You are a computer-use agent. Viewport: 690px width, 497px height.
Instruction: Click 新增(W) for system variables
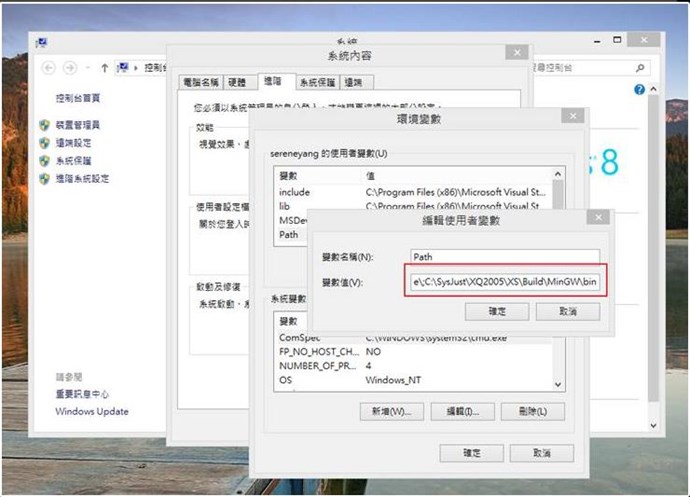click(392, 412)
